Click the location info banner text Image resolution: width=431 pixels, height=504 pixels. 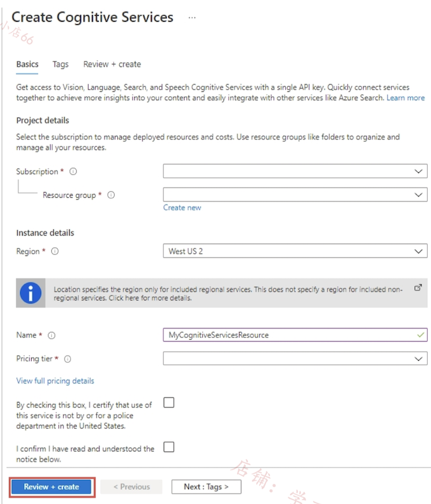click(x=228, y=294)
